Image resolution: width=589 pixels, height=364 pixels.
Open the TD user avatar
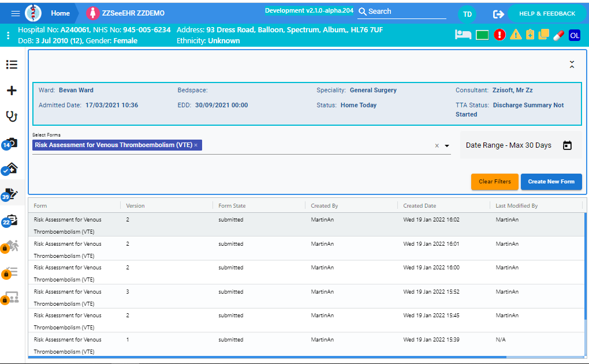(467, 14)
